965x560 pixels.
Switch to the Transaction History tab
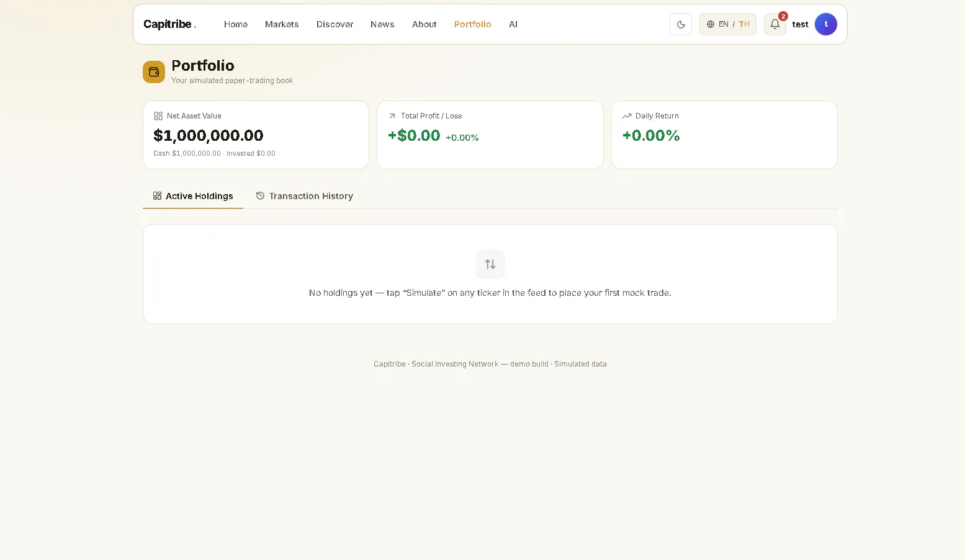[x=305, y=196]
